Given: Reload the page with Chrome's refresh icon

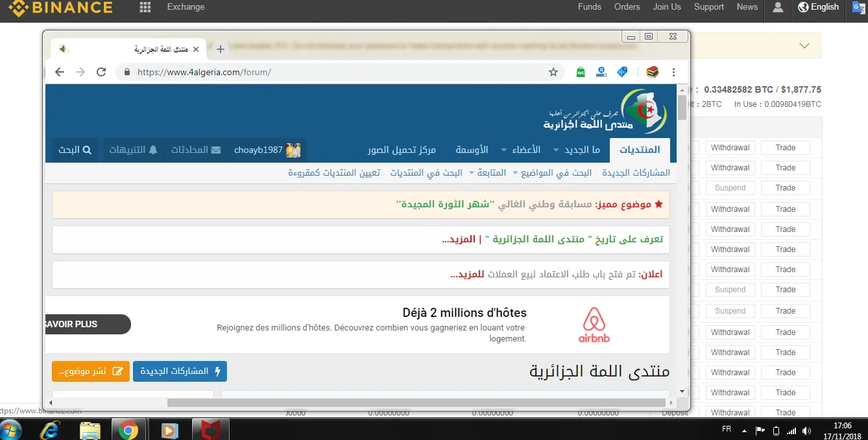Looking at the screenshot, I should click(101, 72).
